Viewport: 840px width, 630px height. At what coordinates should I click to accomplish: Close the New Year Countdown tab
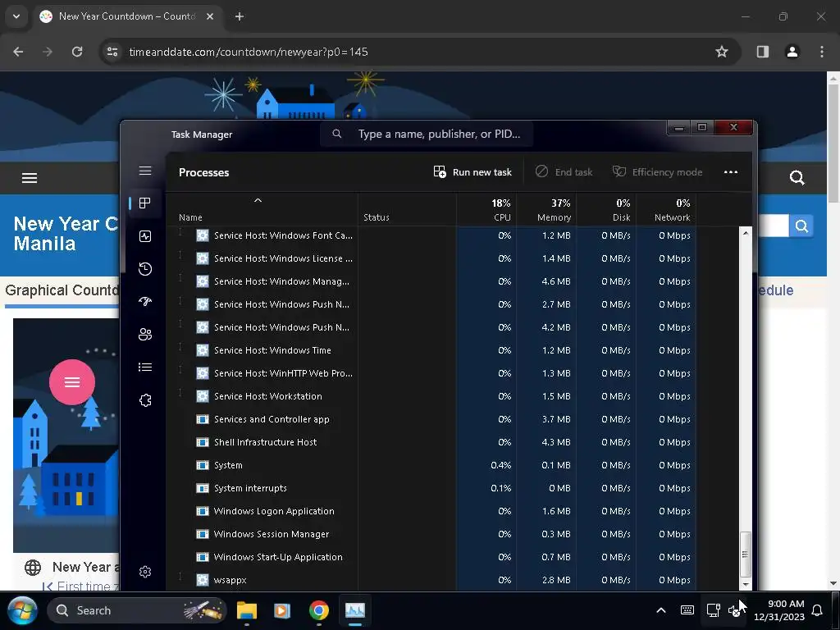(210, 16)
